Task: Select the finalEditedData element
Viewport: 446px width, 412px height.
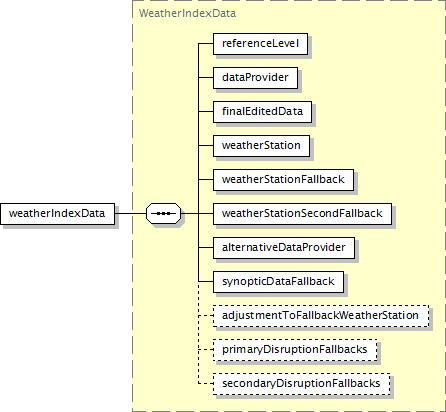Action: pyautogui.click(x=262, y=112)
